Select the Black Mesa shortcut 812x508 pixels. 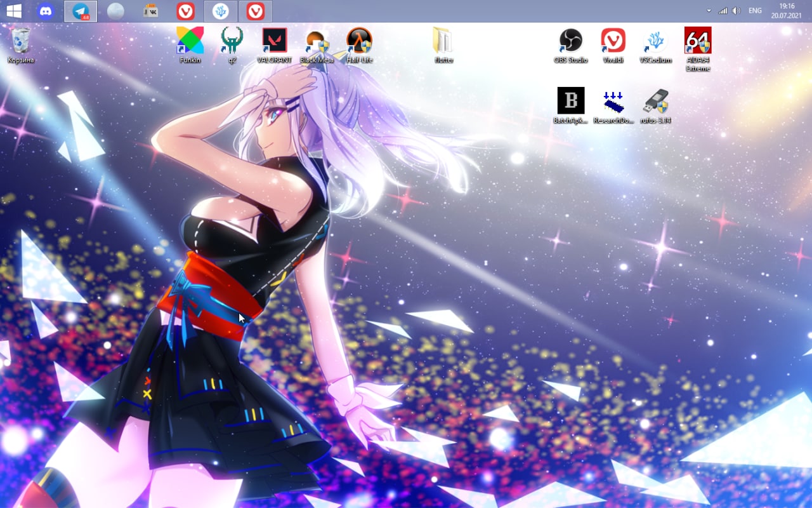click(x=317, y=45)
